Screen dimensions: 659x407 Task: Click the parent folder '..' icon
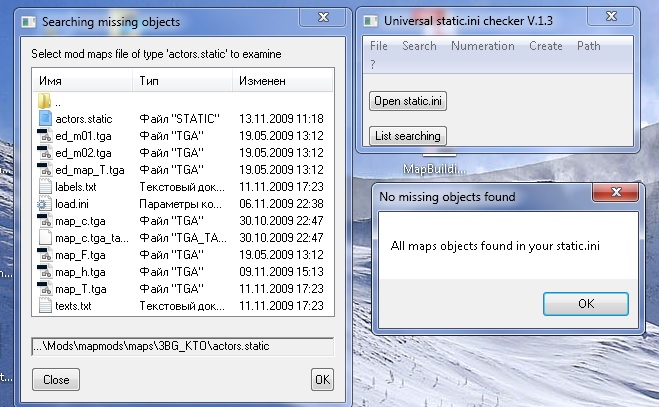44,101
